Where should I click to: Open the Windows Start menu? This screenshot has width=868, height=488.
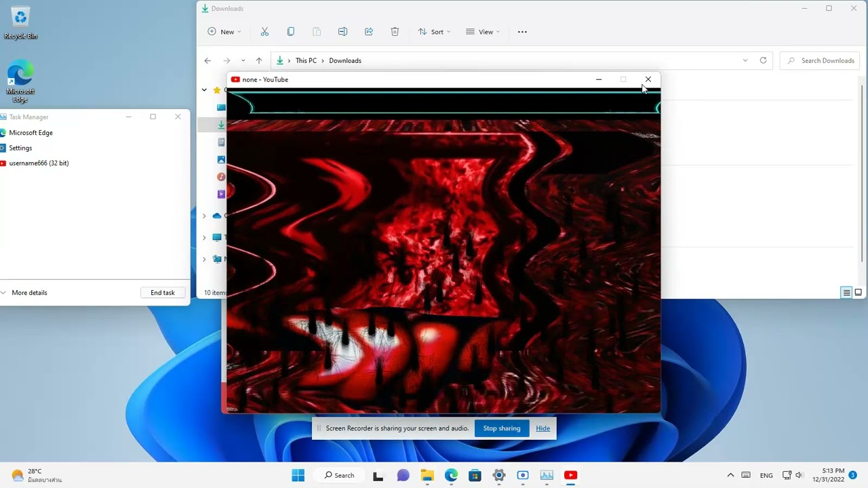(x=298, y=475)
